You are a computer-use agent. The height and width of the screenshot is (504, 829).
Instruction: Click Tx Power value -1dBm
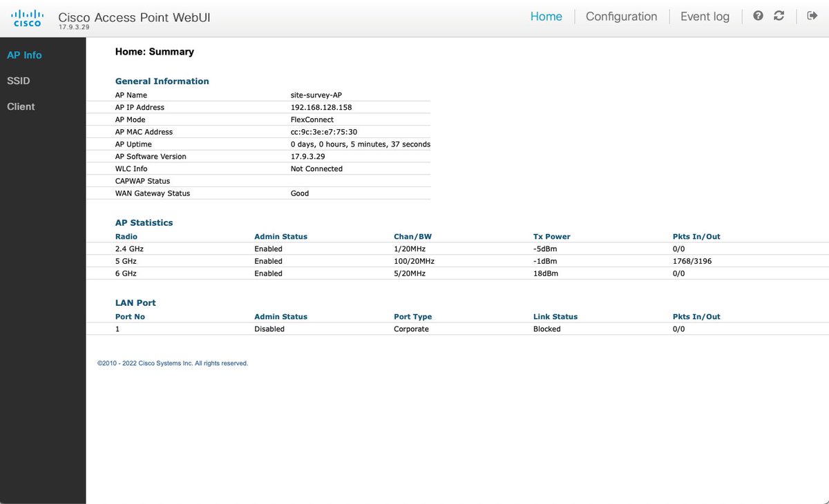click(x=545, y=261)
